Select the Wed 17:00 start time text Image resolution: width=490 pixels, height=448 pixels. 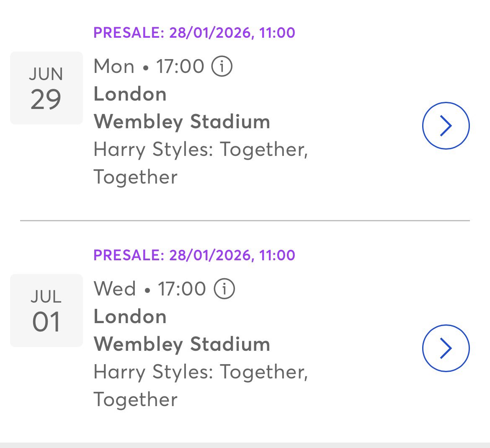coord(150,289)
